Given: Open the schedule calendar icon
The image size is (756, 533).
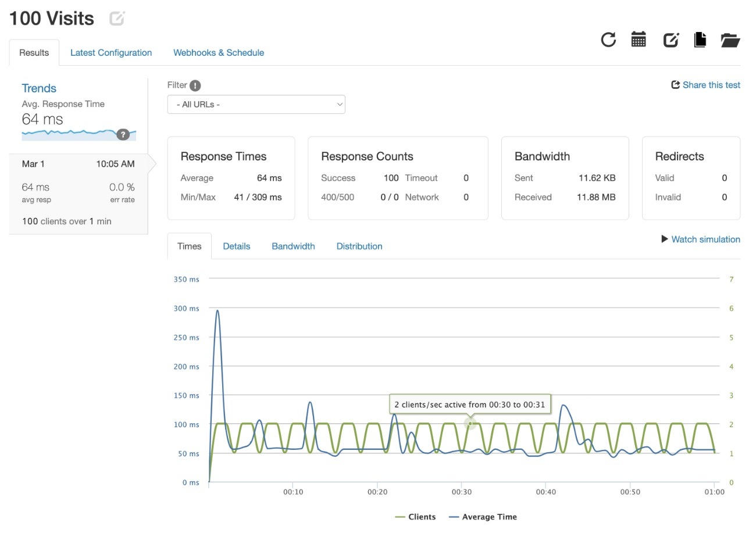Looking at the screenshot, I should coord(639,40).
